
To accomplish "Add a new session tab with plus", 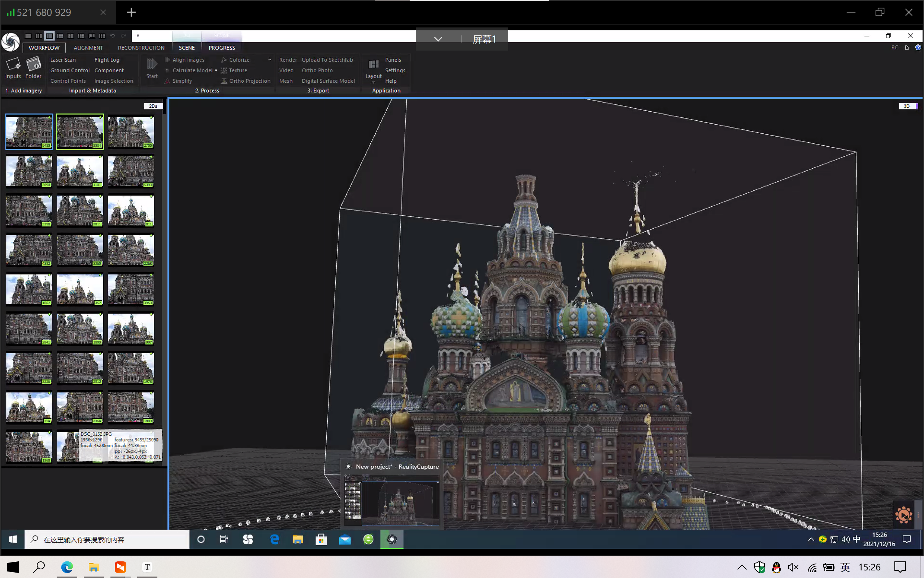I will (131, 12).
